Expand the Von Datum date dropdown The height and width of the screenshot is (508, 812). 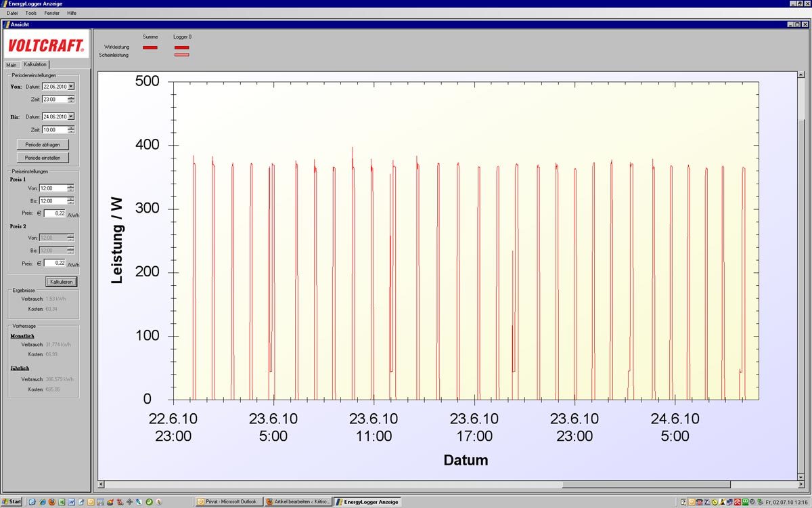(71, 87)
